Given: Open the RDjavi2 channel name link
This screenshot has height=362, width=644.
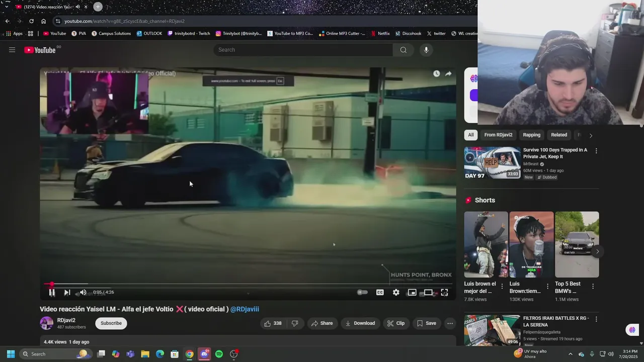Looking at the screenshot, I should [x=66, y=320].
